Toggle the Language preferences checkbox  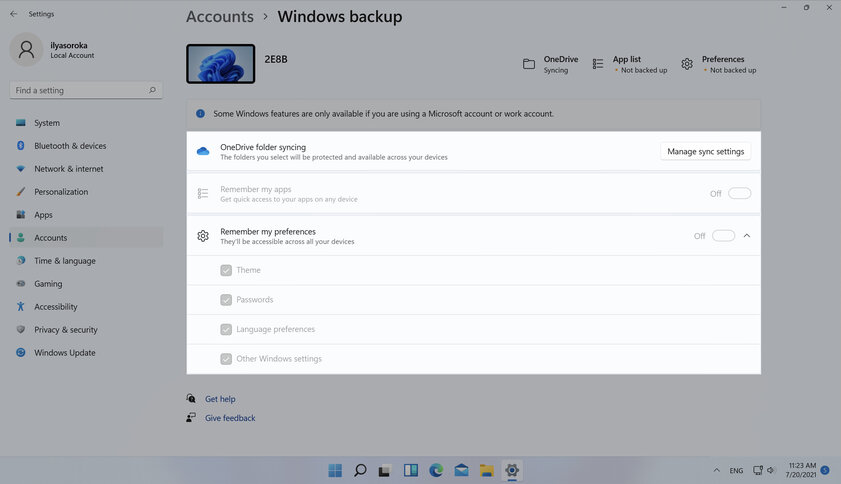(x=226, y=329)
